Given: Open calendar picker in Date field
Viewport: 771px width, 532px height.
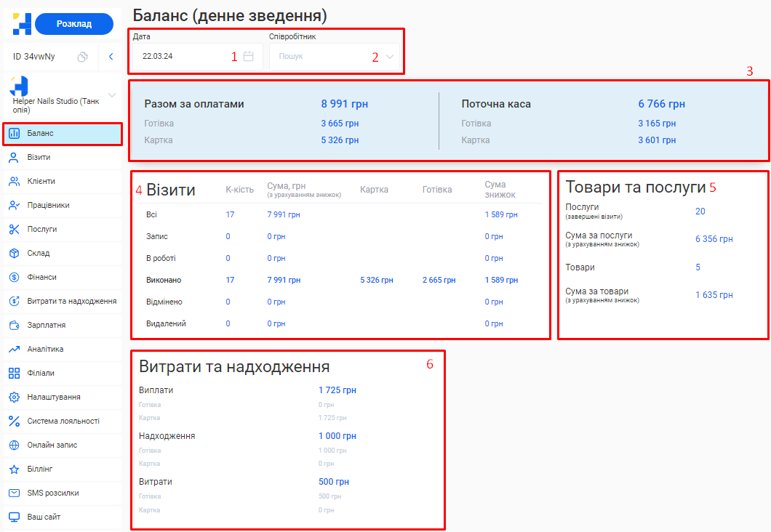Looking at the screenshot, I should tap(248, 56).
